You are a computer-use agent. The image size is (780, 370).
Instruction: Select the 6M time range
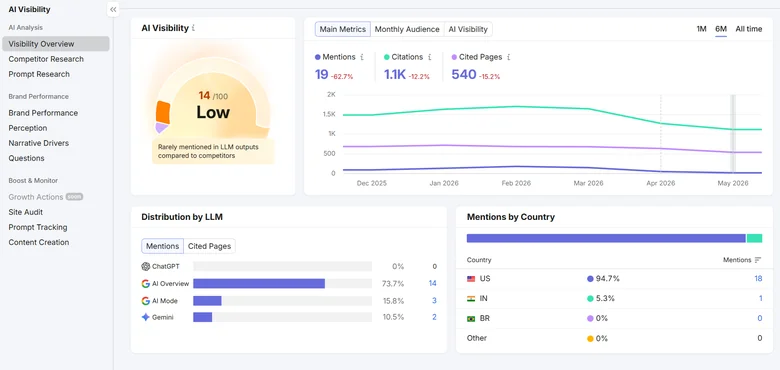721,29
